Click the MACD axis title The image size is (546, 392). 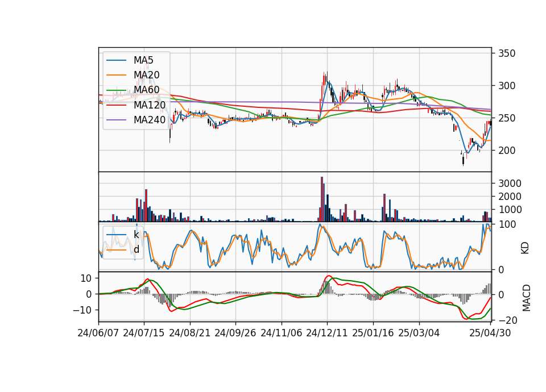[x=527, y=298]
